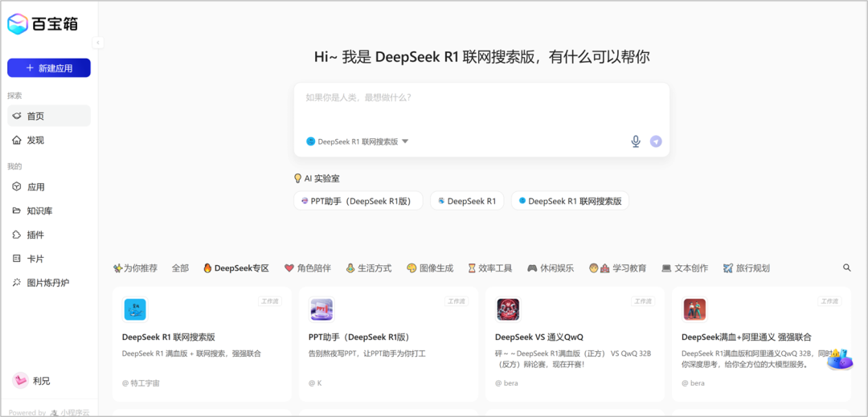
Task: Click the 工作流 tag on DeepSeek VS 通义QwQ card
Action: [x=643, y=301]
